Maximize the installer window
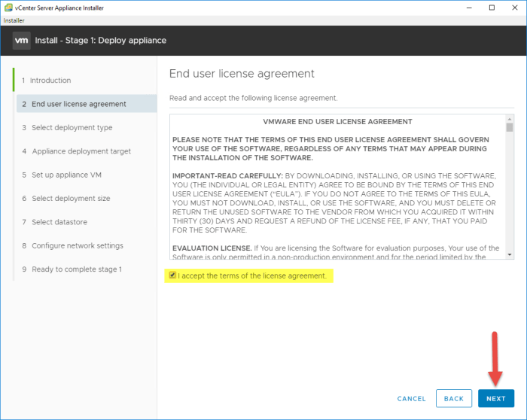Screen dimensions: 527x420 [492, 8]
